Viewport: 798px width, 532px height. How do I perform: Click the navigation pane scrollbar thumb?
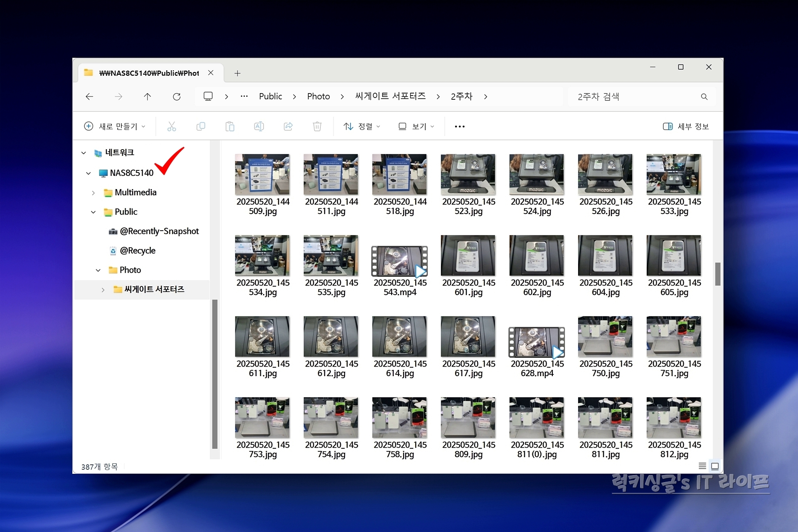pos(215,374)
